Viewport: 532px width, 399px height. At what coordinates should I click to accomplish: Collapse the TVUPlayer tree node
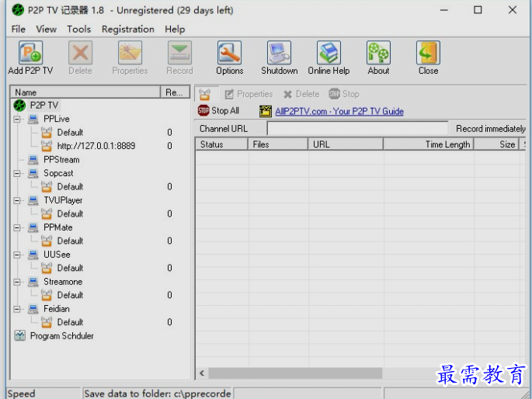[16, 200]
